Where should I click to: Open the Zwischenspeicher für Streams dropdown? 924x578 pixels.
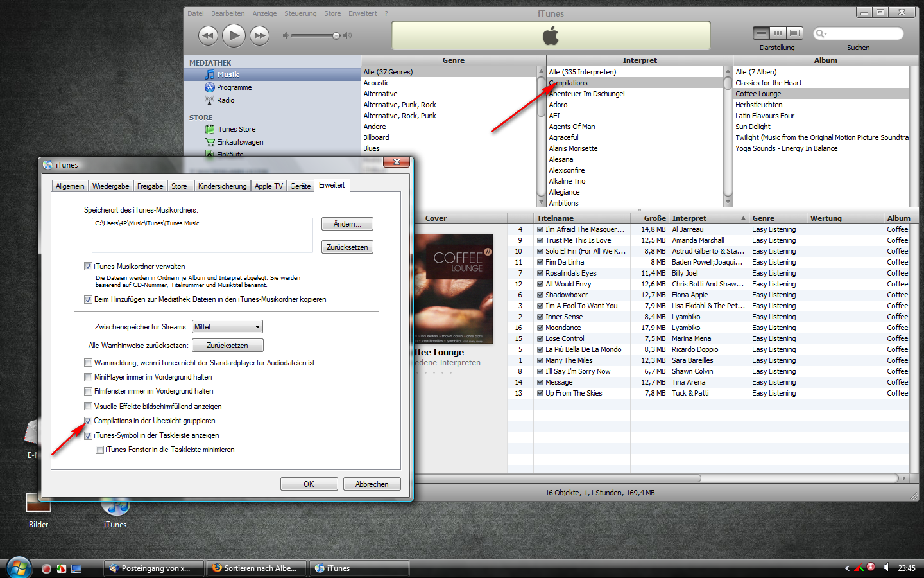pyautogui.click(x=227, y=327)
